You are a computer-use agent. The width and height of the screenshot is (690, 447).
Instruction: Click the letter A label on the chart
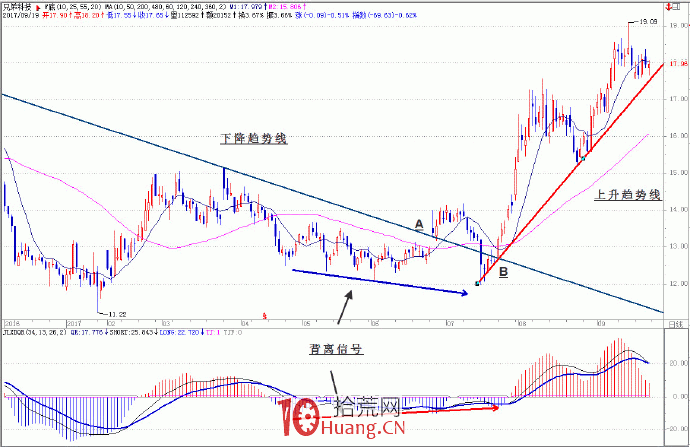419,225
